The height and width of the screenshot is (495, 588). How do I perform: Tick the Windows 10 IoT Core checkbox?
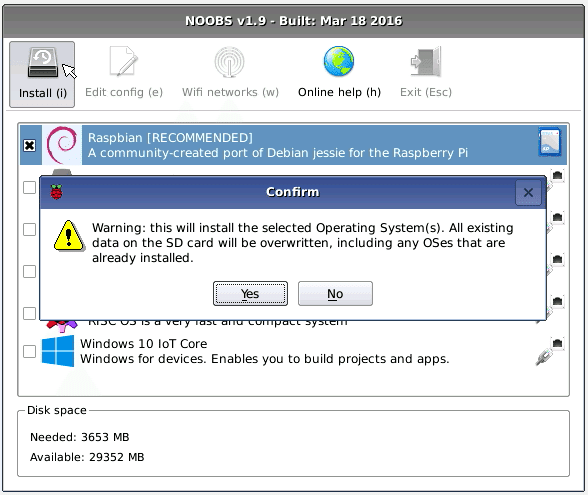(30, 351)
